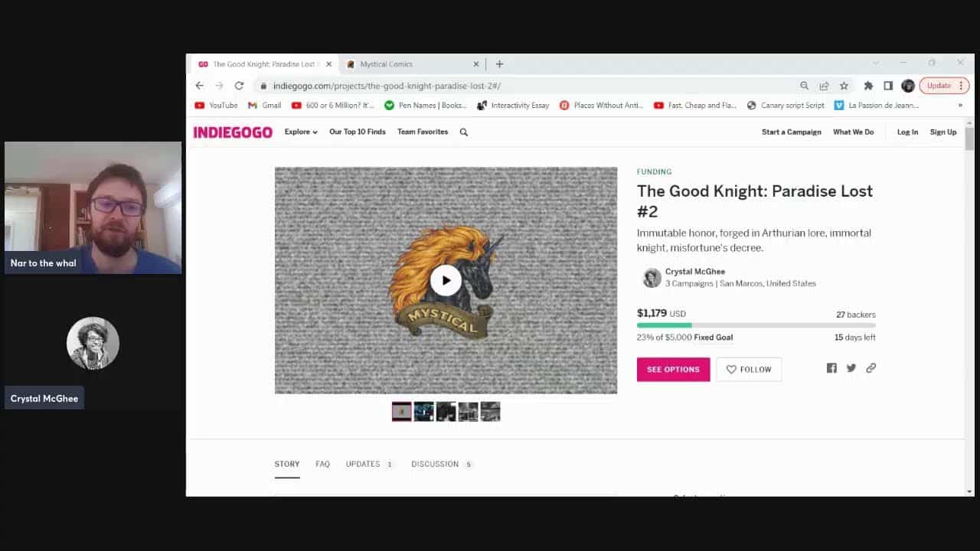
Task: Select the second gallery thumbnail
Action: (423, 412)
